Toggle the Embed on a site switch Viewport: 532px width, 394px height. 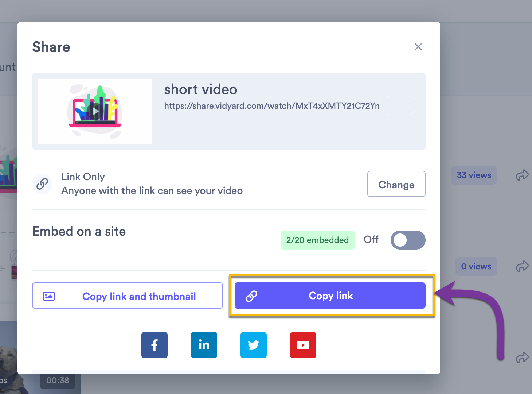(408, 240)
